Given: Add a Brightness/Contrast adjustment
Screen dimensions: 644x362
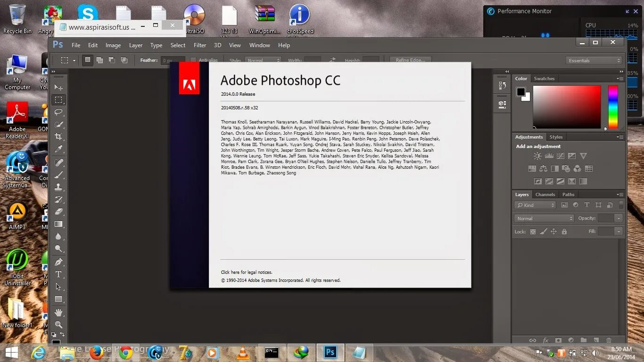Looking at the screenshot, I should click(537, 156).
